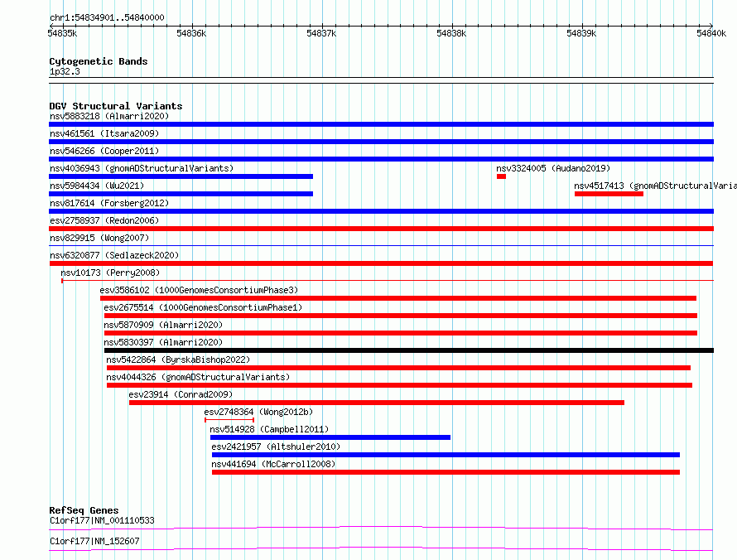Viewport: 737px width, 560px height.
Task: Click the thin red interval under esv2748364
Action: [229, 420]
